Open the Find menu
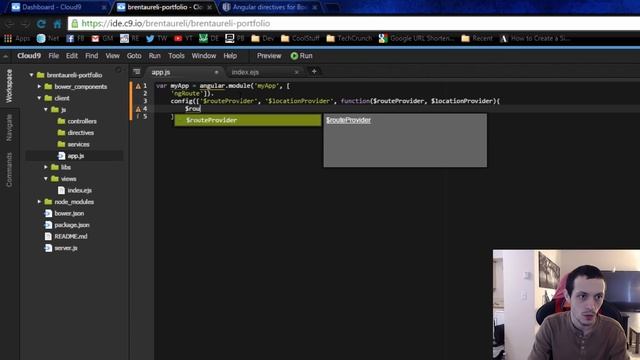Screen dimensions: 640x360 [91, 56]
